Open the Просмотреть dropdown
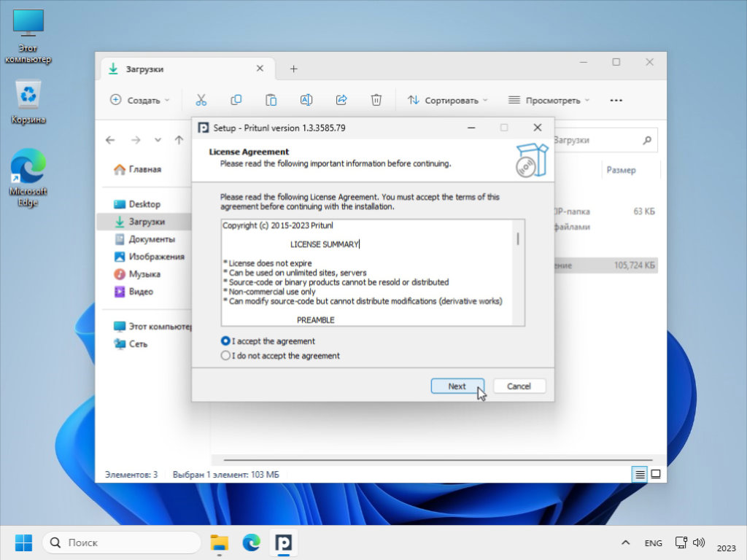 [x=549, y=100]
